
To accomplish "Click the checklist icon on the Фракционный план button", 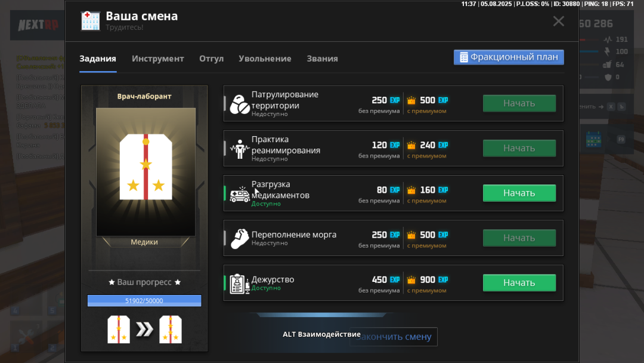I will (464, 57).
